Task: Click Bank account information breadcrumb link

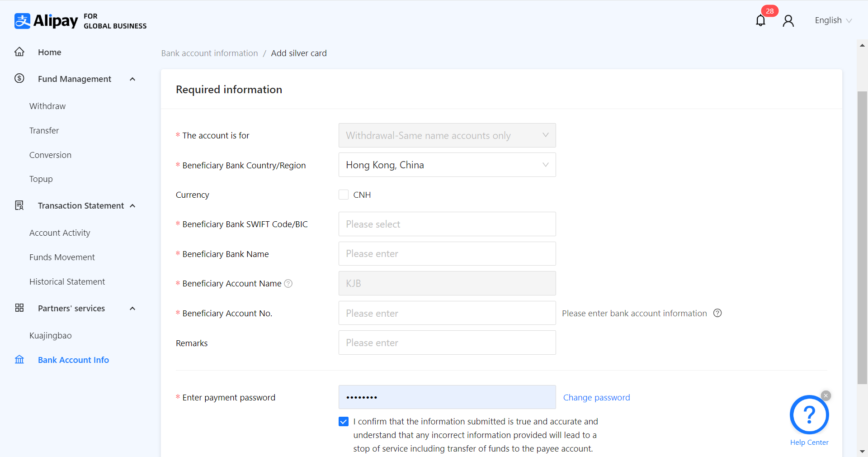Action: (x=209, y=53)
